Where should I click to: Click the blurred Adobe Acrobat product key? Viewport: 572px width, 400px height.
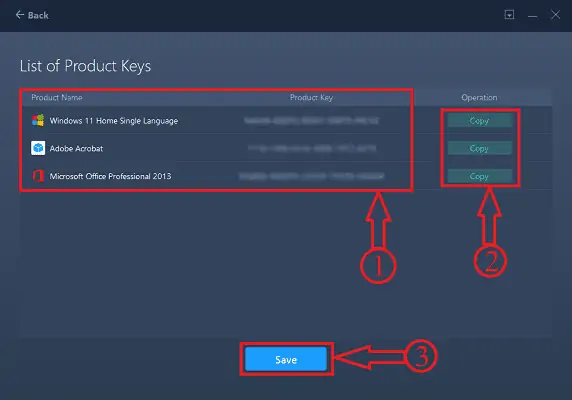coord(312,148)
